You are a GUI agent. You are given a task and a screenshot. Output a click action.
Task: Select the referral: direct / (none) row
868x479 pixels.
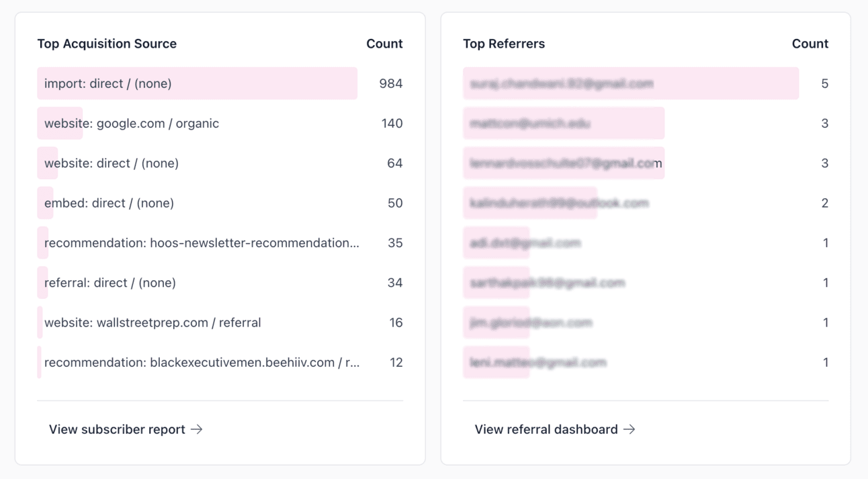[x=220, y=283]
